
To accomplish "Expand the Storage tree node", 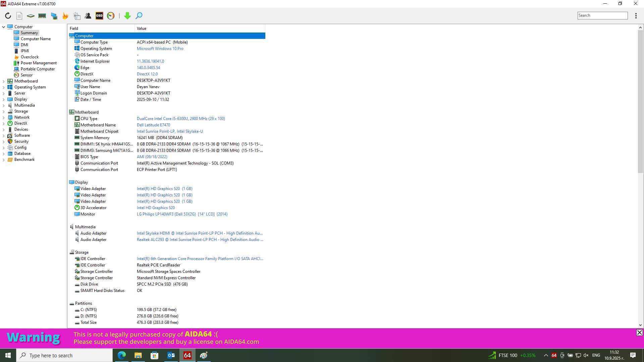I will pyautogui.click(x=4, y=111).
